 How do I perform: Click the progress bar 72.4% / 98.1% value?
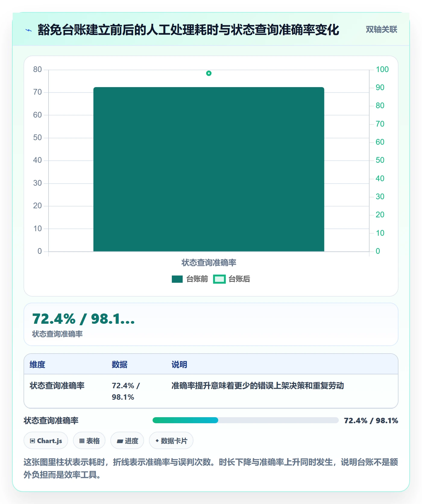tap(371, 421)
